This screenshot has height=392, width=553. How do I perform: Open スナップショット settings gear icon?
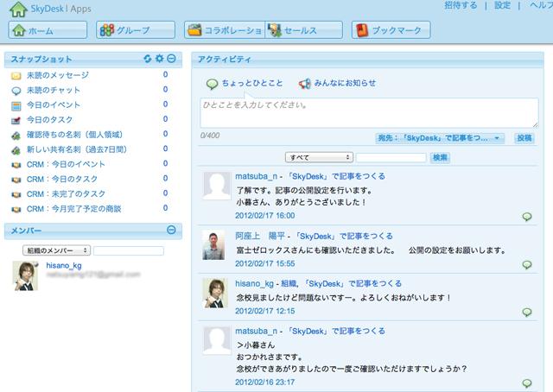click(x=159, y=59)
